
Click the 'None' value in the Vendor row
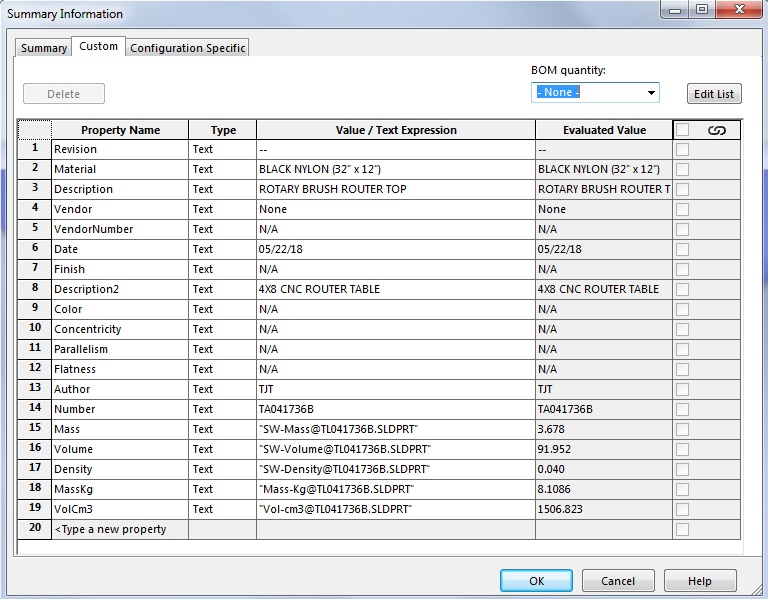pyautogui.click(x=396, y=210)
